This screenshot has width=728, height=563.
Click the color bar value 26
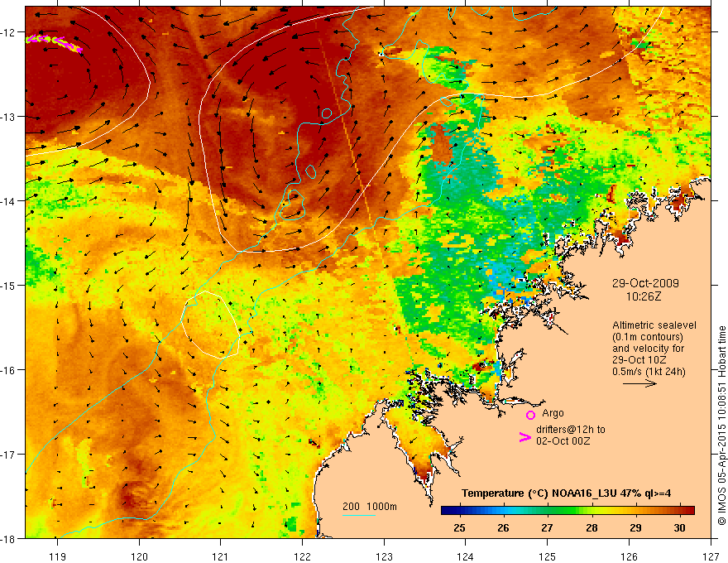(x=503, y=527)
